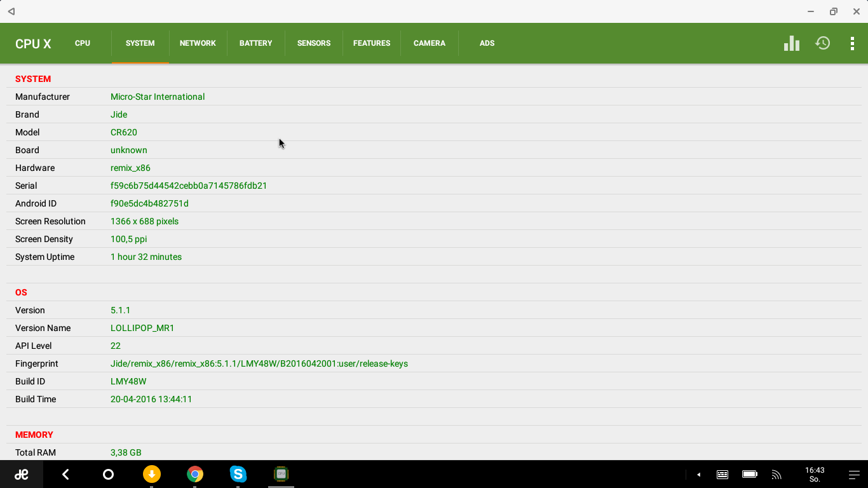Select the Model value CR620
Screen dimensions: 868x488
(x=124, y=132)
